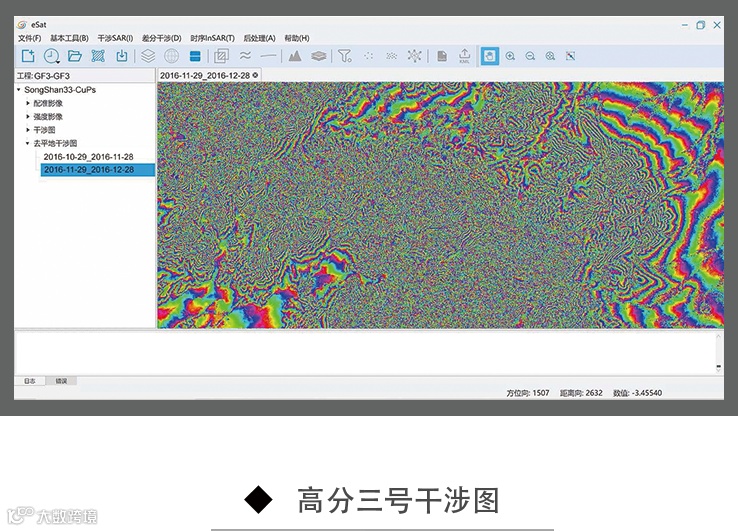This screenshot has width=738, height=531.
Task: Click the stacked layers icon
Action: (x=148, y=56)
